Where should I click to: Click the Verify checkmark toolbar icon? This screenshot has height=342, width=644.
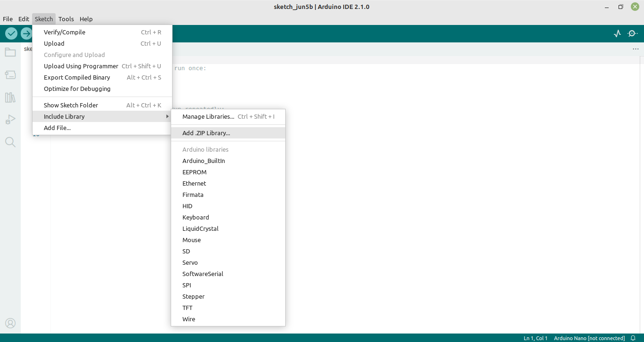(x=11, y=33)
